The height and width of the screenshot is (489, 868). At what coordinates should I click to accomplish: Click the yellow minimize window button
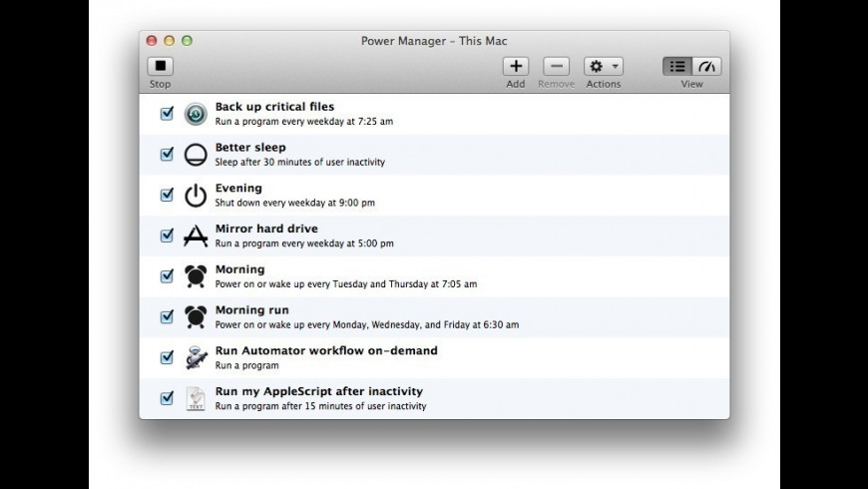click(169, 41)
